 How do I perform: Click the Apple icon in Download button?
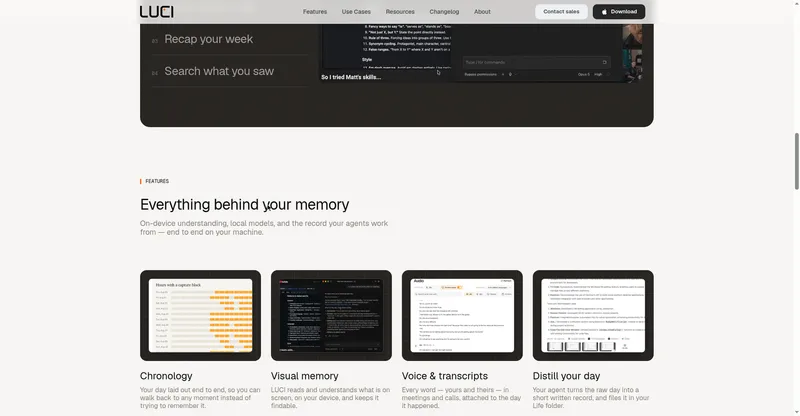(604, 12)
